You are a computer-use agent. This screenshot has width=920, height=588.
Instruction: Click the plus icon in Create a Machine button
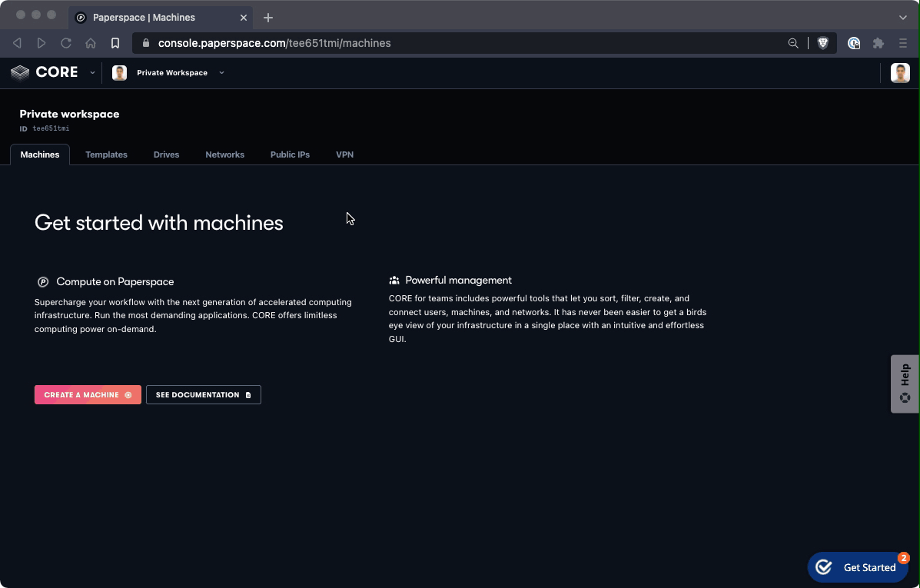[x=128, y=396]
